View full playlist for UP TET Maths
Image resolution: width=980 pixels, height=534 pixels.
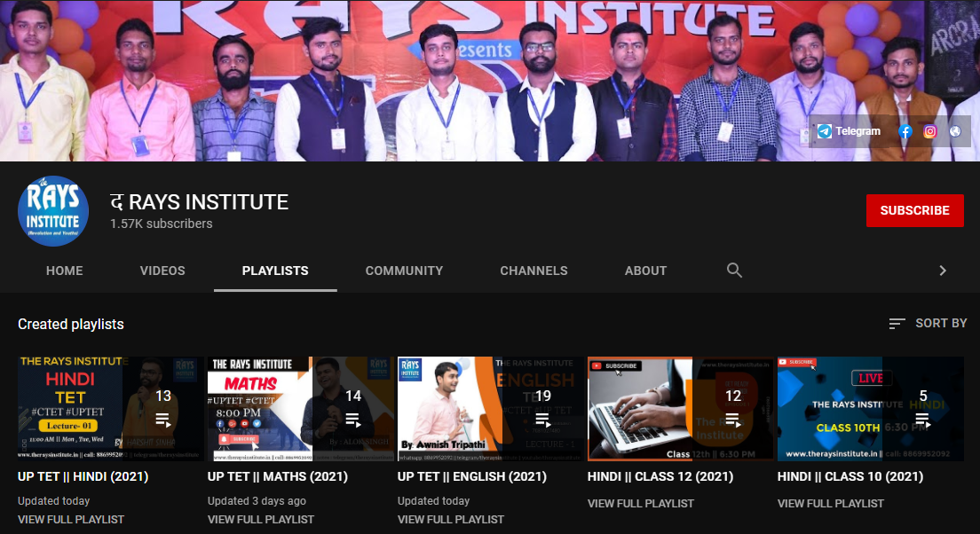261,519
